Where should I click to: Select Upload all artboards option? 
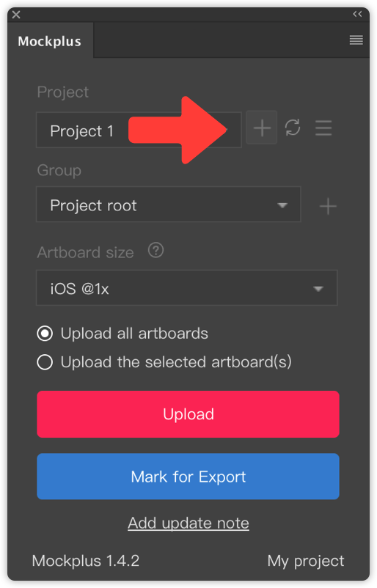pos(45,334)
